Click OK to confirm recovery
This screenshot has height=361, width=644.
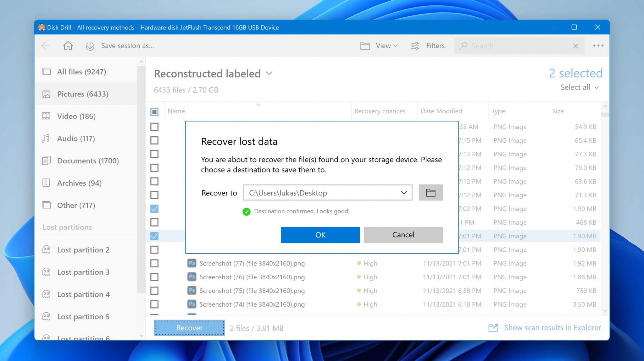(x=320, y=235)
